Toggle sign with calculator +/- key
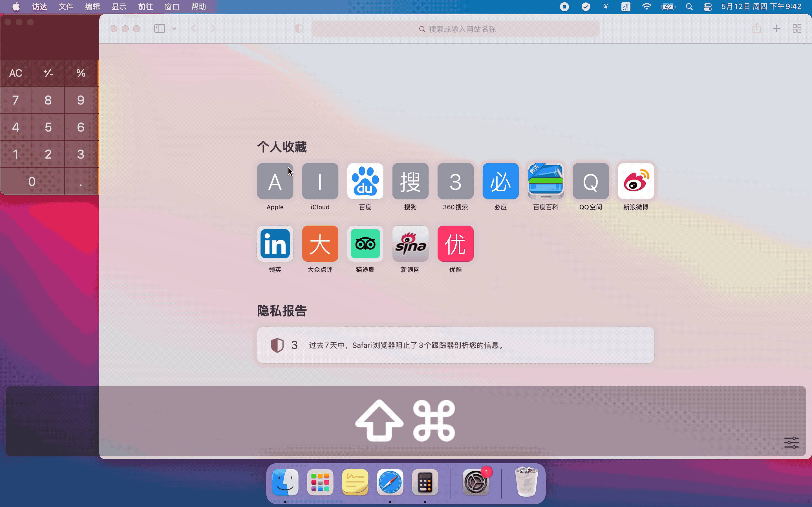Viewport: 812px width, 507px height. click(48, 73)
